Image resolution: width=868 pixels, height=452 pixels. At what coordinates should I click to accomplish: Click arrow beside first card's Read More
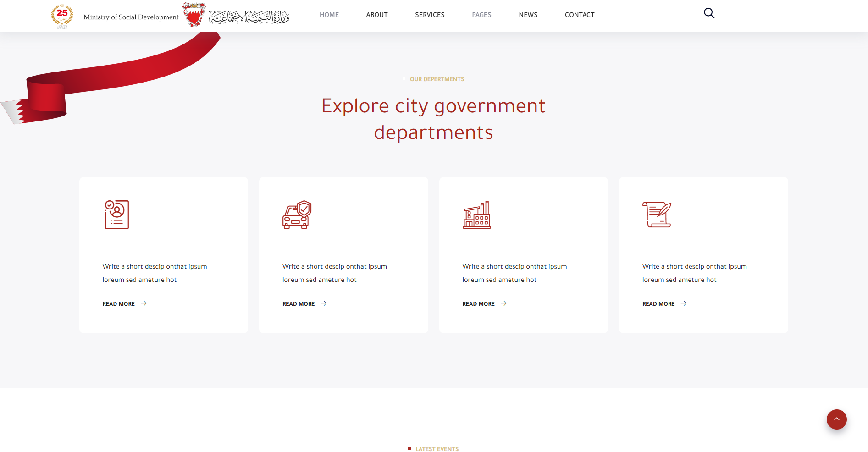[x=144, y=303]
